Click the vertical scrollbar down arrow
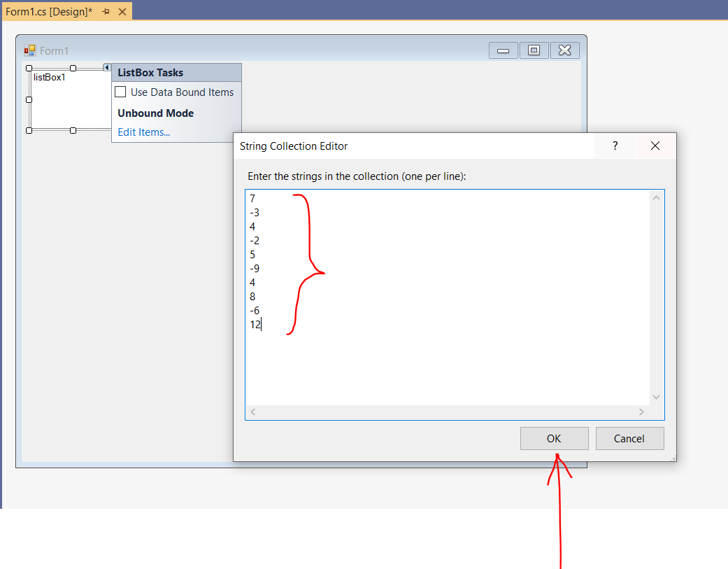 (656, 397)
